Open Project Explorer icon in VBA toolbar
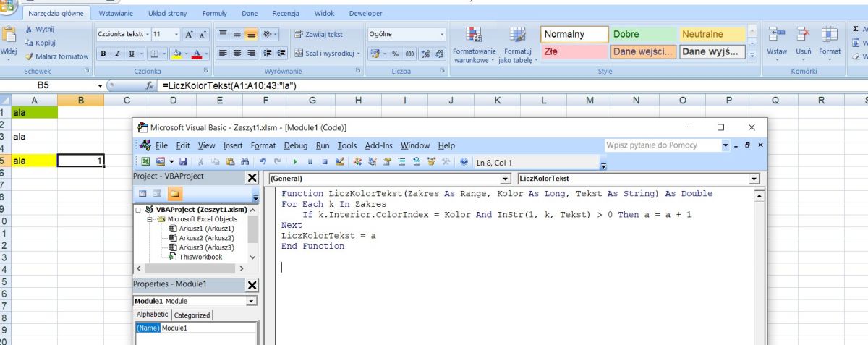This screenshot has width=868, height=345. tap(373, 162)
